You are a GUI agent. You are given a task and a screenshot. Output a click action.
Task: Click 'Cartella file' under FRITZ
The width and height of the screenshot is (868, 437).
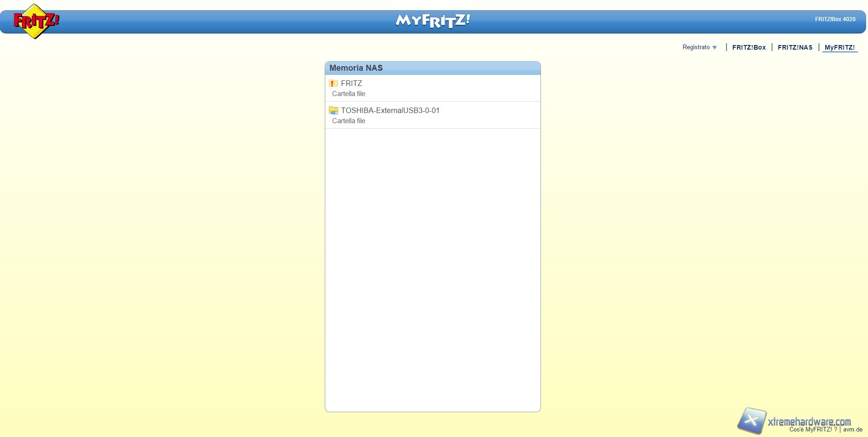click(x=348, y=94)
